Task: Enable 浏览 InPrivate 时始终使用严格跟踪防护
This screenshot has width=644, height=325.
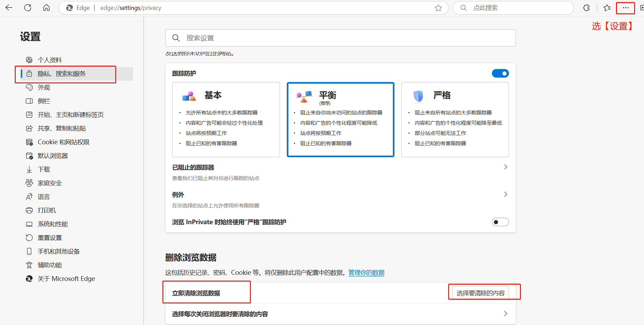Action: pyautogui.click(x=500, y=222)
